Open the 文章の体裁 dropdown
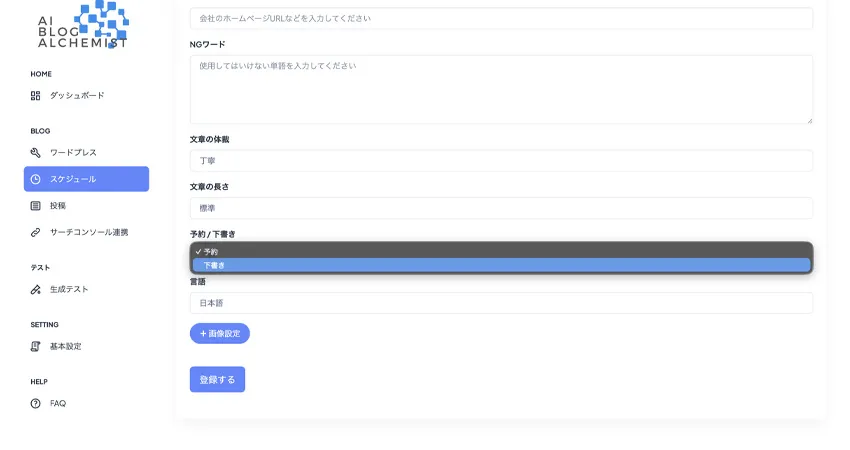850x450 pixels. click(500, 161)
